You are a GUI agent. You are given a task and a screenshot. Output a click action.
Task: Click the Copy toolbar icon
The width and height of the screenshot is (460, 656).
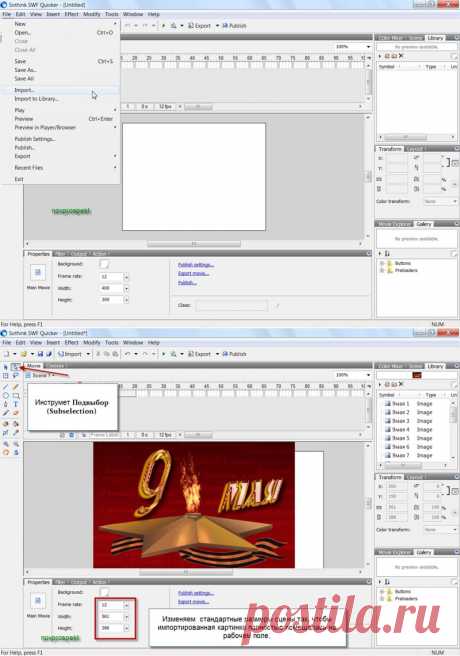(x=106, y=354)
